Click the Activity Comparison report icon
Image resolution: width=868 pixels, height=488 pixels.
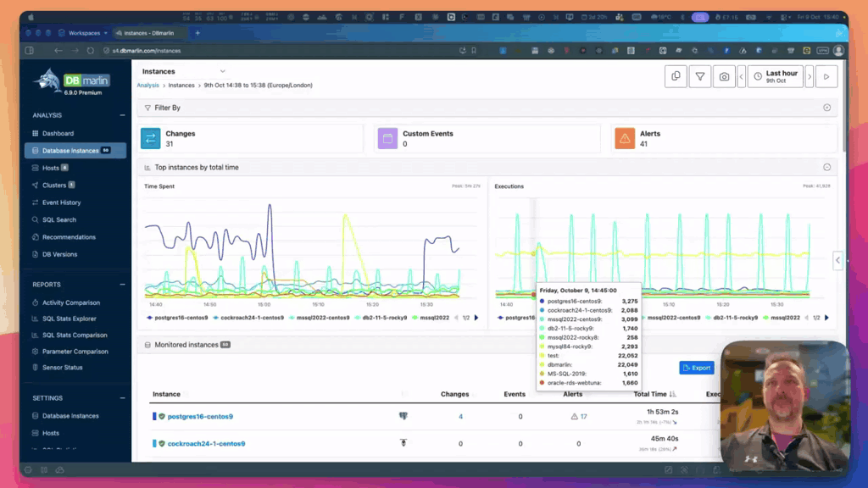[x=36, y=302]
